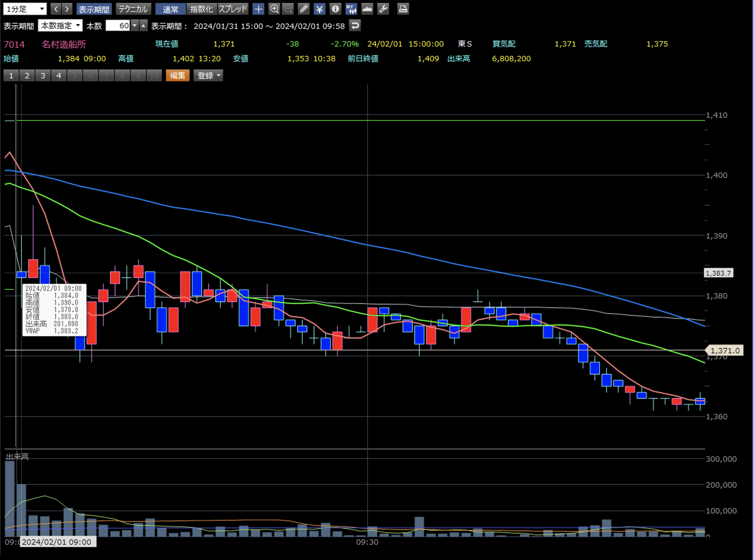754x560 pixels.
Task: Click the テクニカル technical button
Action: tap(133, 9)
